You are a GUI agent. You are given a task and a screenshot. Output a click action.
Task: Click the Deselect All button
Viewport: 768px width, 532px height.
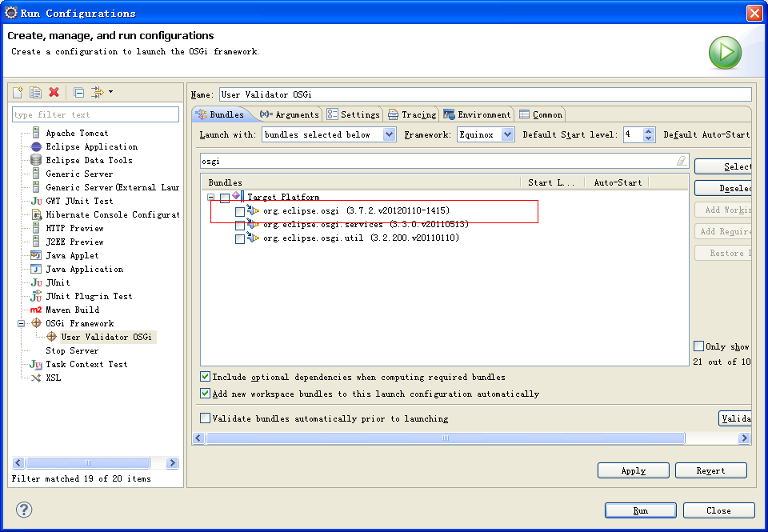tap(723, 188)
